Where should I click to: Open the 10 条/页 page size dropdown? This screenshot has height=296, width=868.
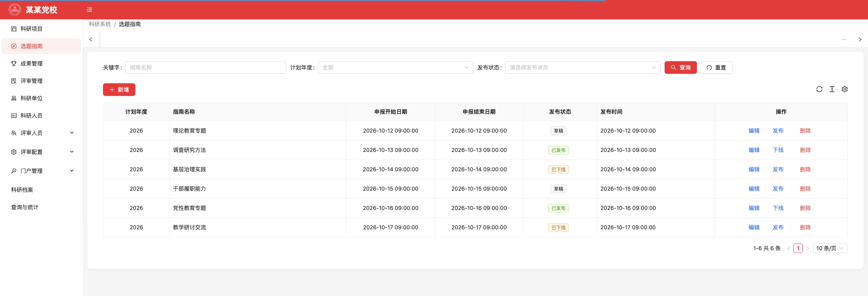[830, 248]
